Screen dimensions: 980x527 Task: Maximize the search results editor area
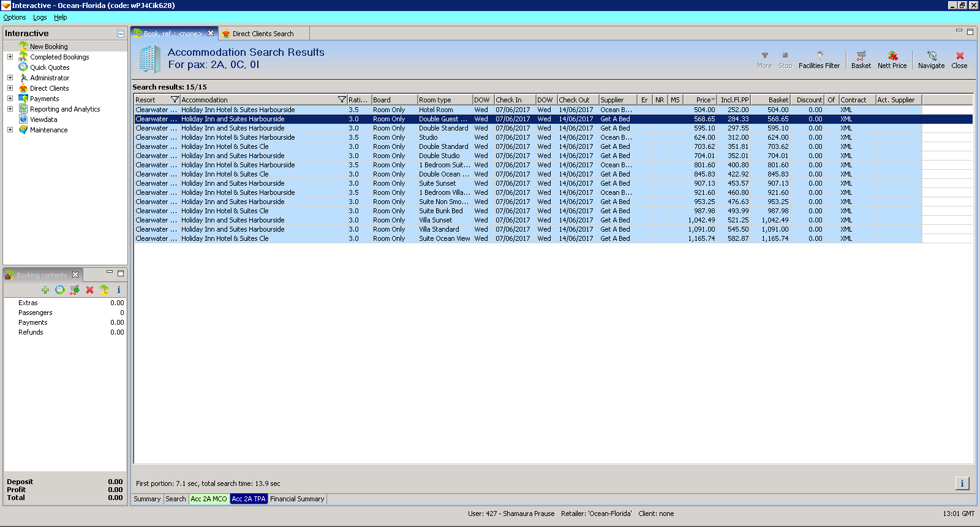pyautogui.click(x=970, y=32)
